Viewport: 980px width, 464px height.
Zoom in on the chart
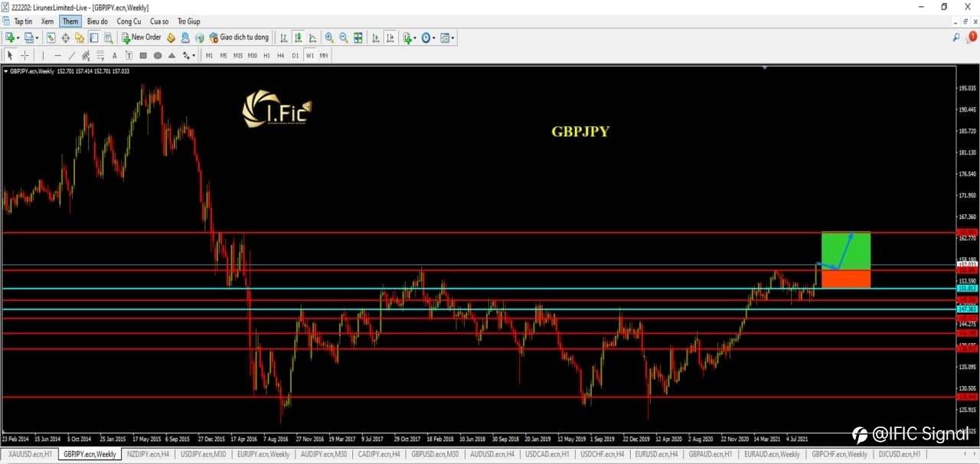329,38
